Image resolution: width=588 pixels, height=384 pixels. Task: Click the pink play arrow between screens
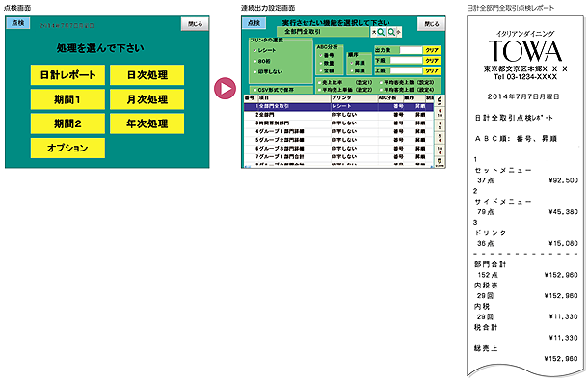[225, 89]
